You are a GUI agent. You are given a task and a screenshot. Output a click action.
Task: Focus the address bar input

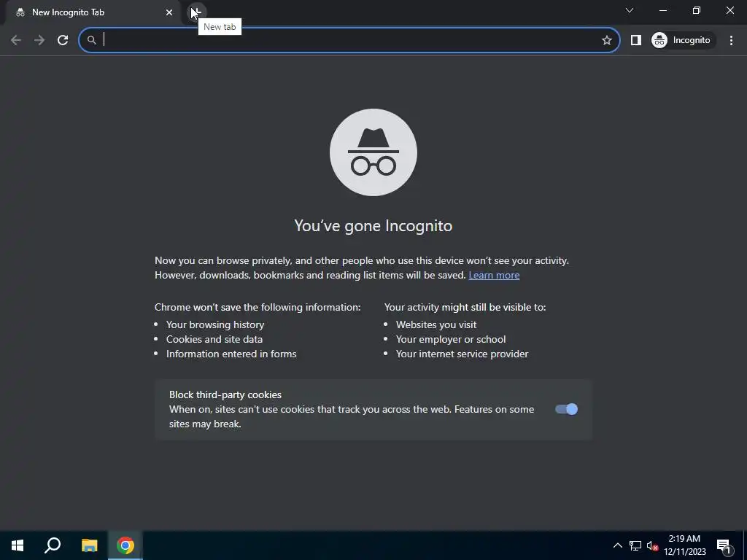[x=350, y=40]
